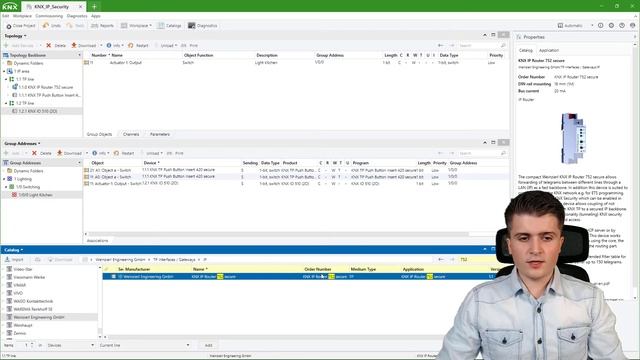Switch to the Channels tab
The image size is (640, 360).
(131, 134)
